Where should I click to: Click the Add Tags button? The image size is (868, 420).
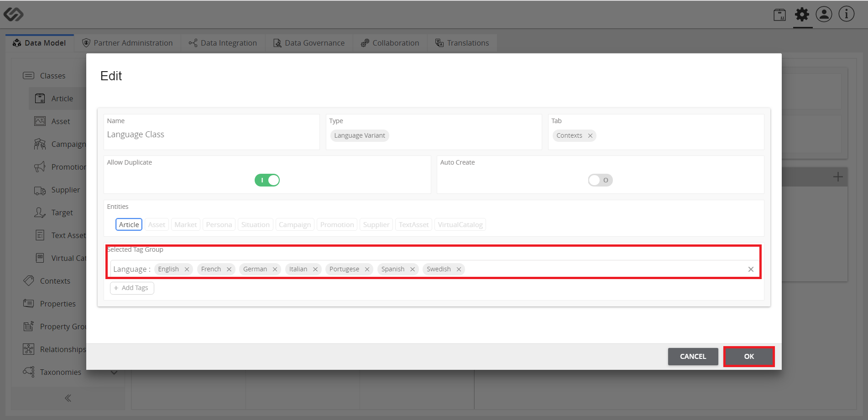[x=132, y=288]
